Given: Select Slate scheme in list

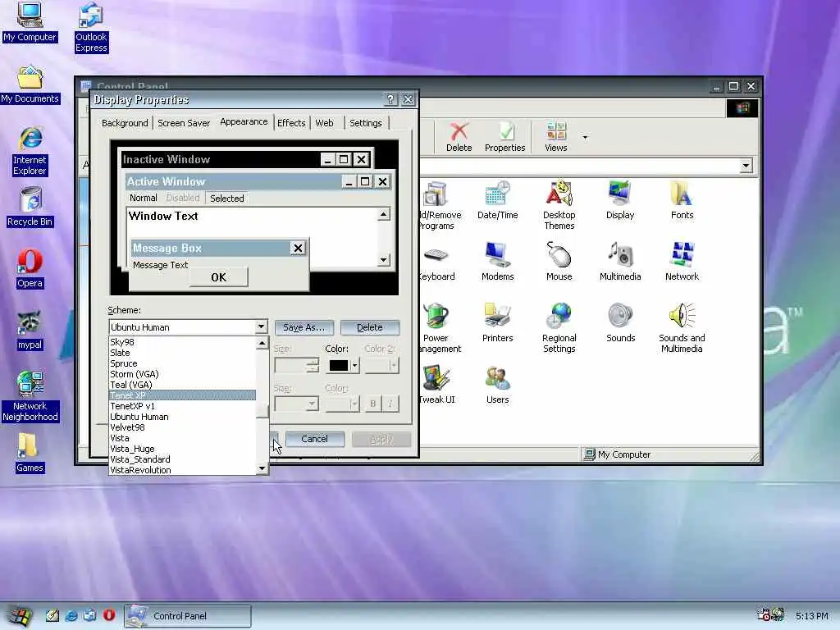Looking at the screenshot, I should coord(182,353).
